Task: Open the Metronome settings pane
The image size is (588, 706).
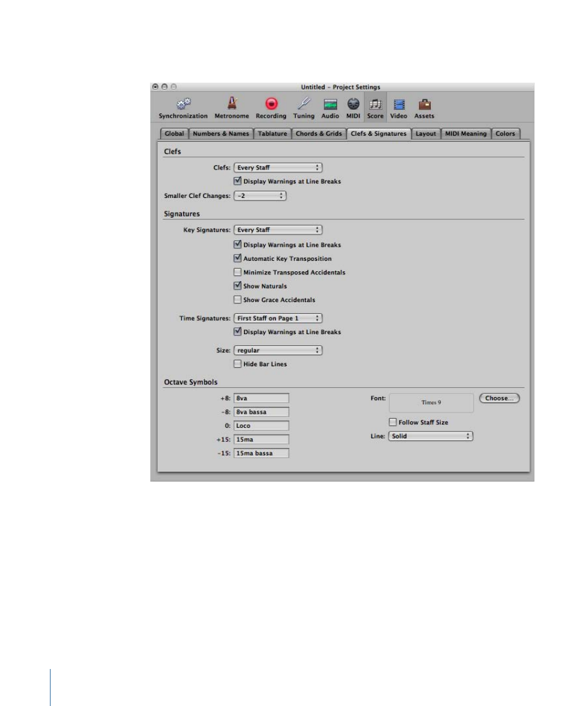Action: (x=231, y=109)
